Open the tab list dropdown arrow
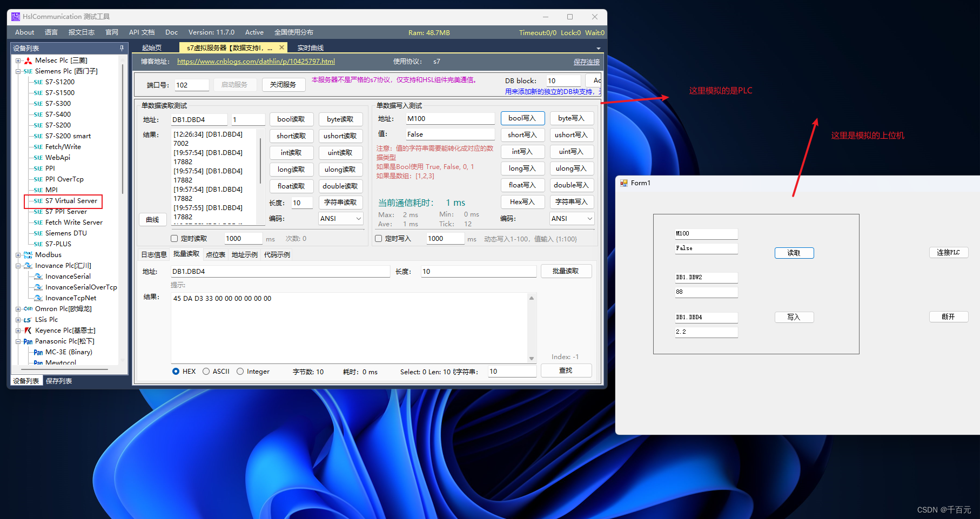Screen dimensions: 980x519 [x=598, y=49]
